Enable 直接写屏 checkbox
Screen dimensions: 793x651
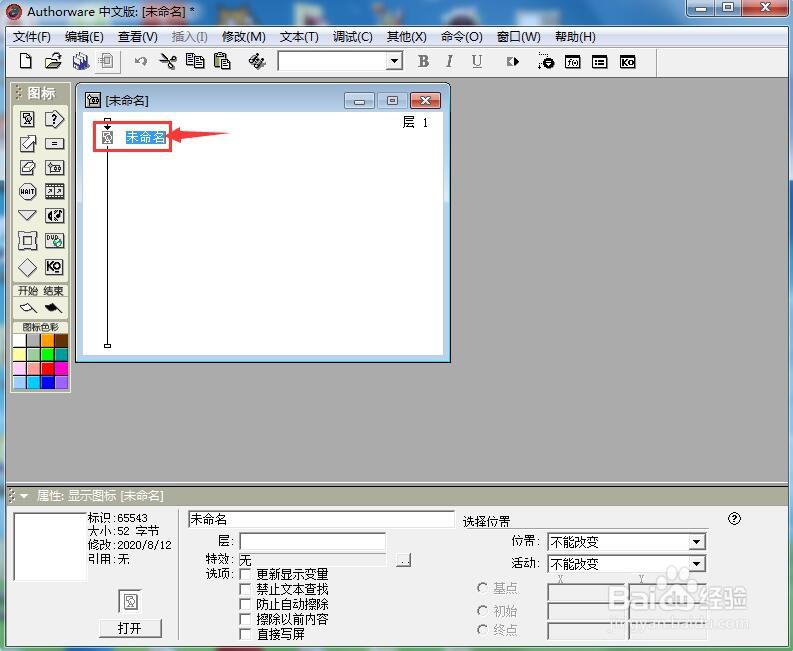click(x=245, y=634)
